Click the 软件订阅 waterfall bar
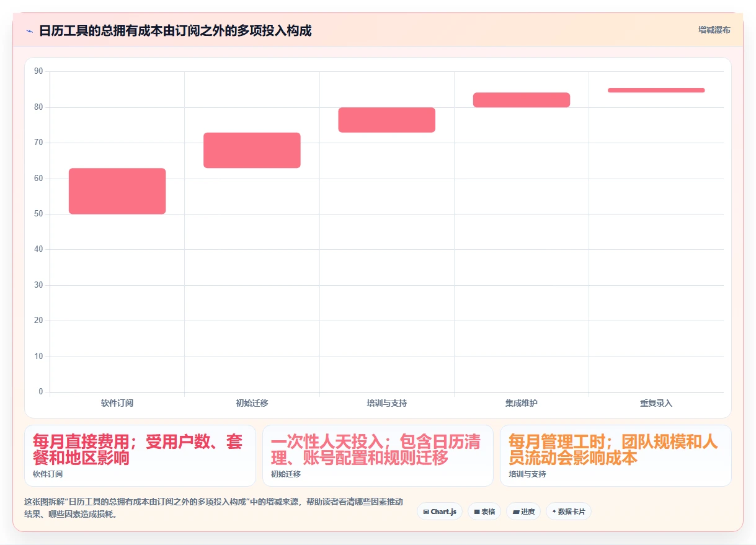Image resolution: width=756 pixels, height=545 pixels. click(117, 191)
